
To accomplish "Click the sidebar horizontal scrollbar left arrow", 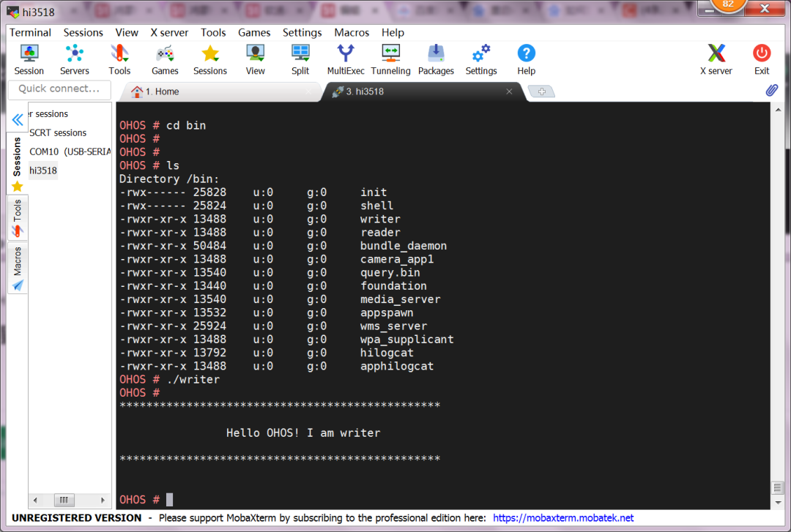I will click(35, 501).
